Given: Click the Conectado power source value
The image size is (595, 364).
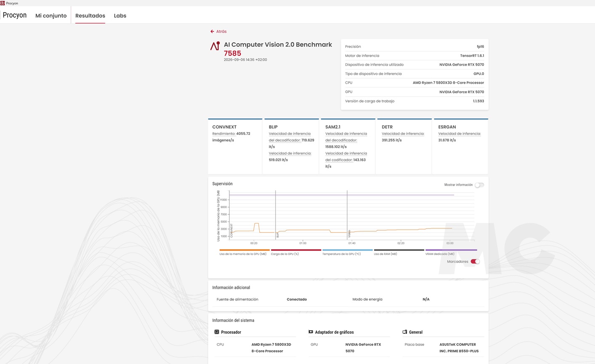Looking at the screenshot, I should pyautogui.click(x=297, y=299).
